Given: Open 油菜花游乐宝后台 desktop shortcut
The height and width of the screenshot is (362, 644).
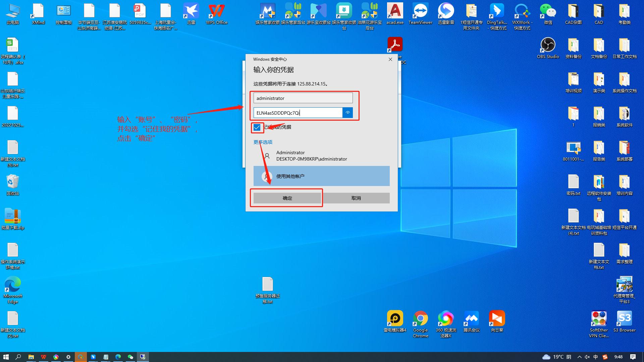Looking at the screenshot, I should [x=370, y=17].
